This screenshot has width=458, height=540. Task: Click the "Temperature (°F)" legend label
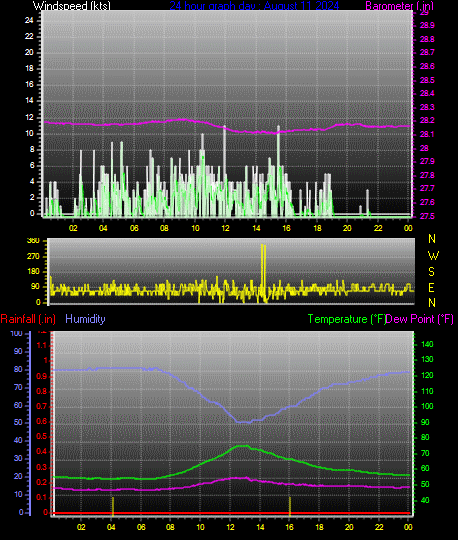tap(347, 319)
